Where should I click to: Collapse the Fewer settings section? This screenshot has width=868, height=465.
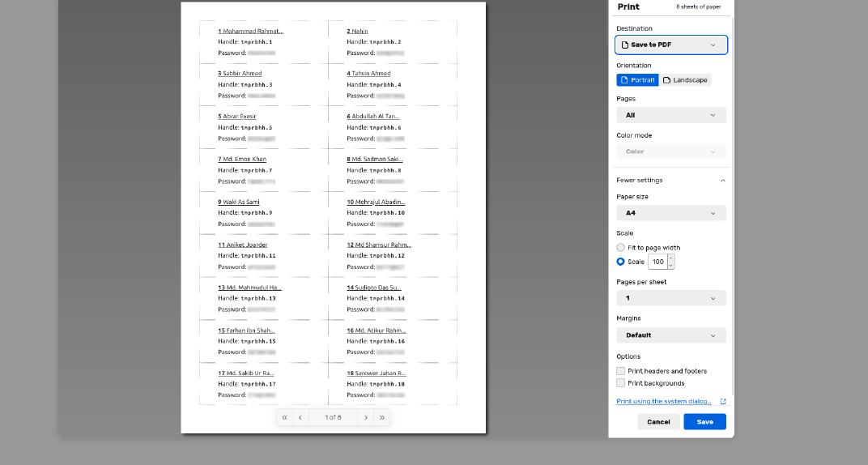670,180
